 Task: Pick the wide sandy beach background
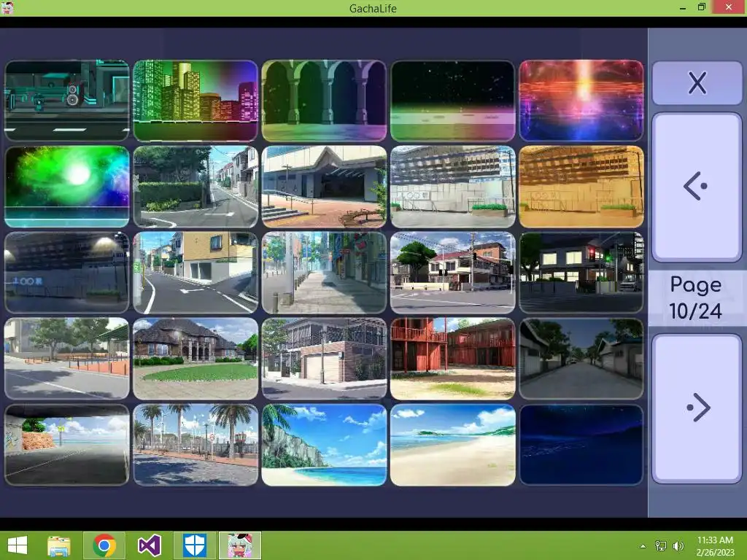point(452,445)
